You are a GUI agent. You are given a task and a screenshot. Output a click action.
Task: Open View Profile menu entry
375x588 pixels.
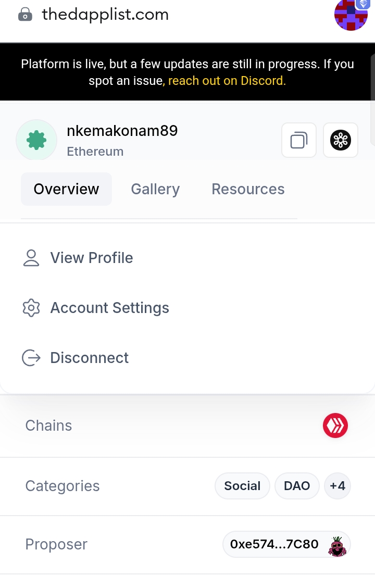point(92,258)
